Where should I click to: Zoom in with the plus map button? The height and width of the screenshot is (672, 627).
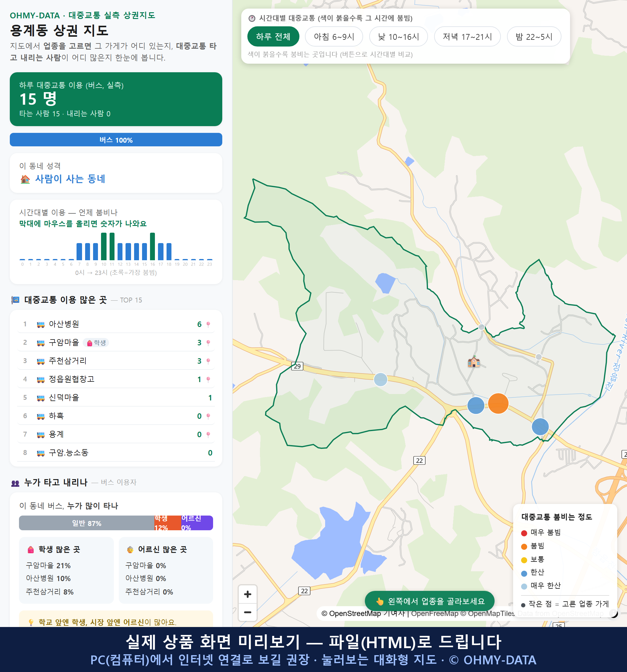(247, 594)
